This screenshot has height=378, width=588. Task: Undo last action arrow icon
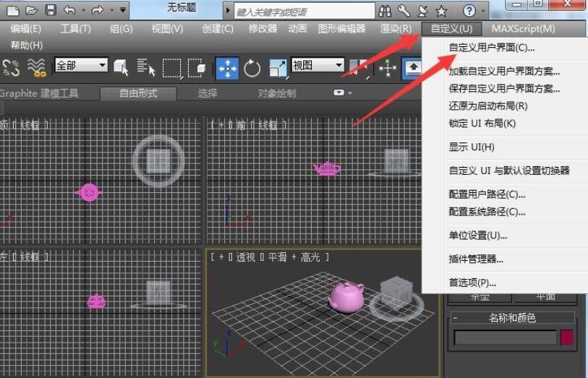[x=69, y=9]
